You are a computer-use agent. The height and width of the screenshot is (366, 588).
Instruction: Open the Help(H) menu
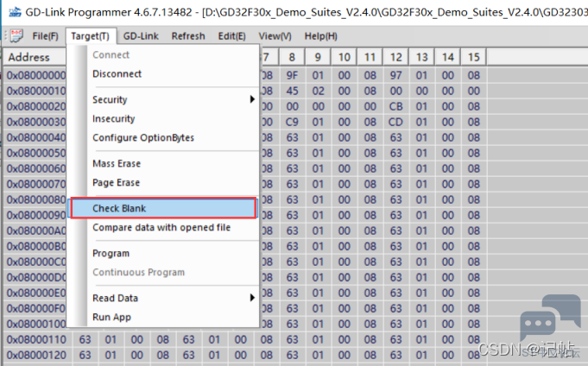tap(320, 36)
